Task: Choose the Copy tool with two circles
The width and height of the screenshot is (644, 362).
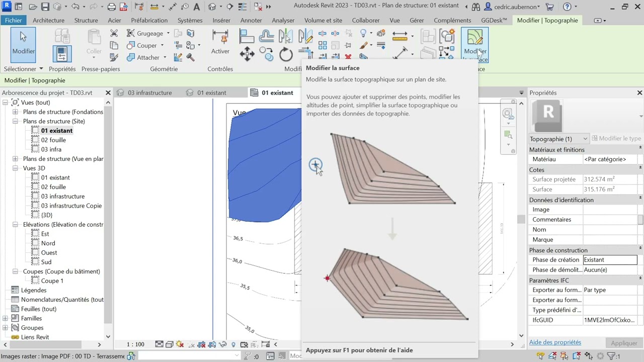Action: (266, 54)
